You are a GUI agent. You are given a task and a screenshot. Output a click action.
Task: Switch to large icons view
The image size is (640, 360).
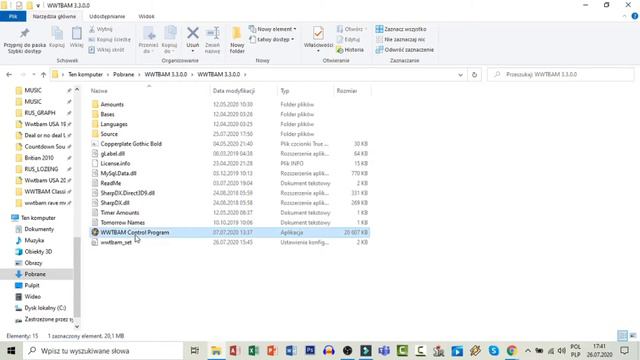633,336
